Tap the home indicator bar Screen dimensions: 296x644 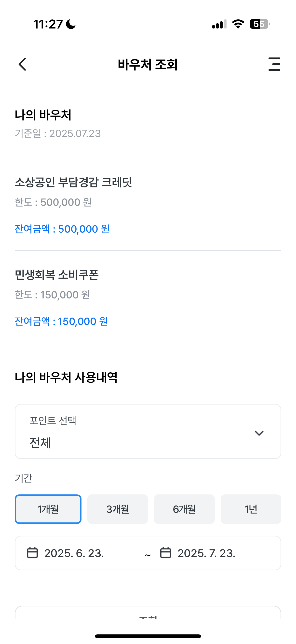click(x=148, y=636)
